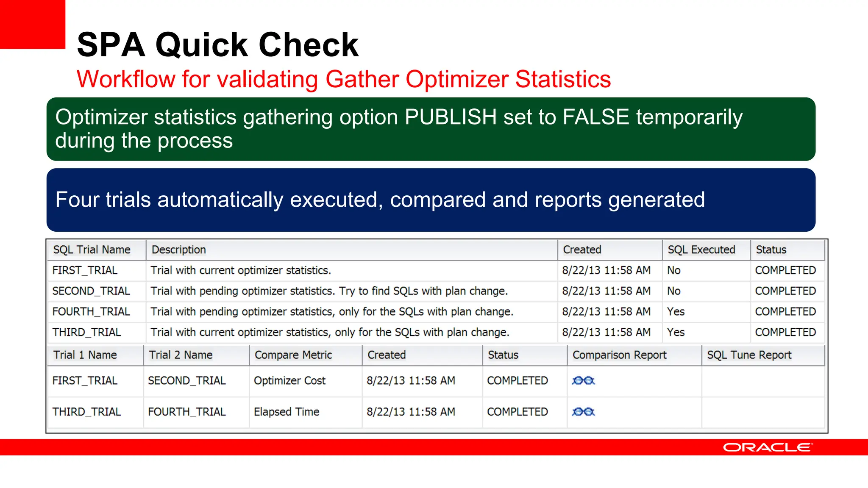Image resolution: width=868 pixels, height=488 pixels.
Task: Select the FIRST_TRIAL row in trials table
Action: click(x=85, y=270)
